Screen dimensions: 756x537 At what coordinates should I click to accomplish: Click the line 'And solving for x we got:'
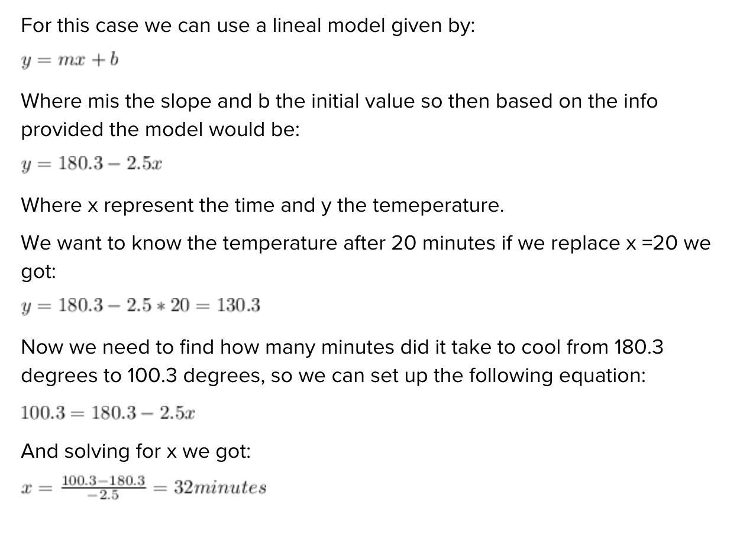click(136, 452)
